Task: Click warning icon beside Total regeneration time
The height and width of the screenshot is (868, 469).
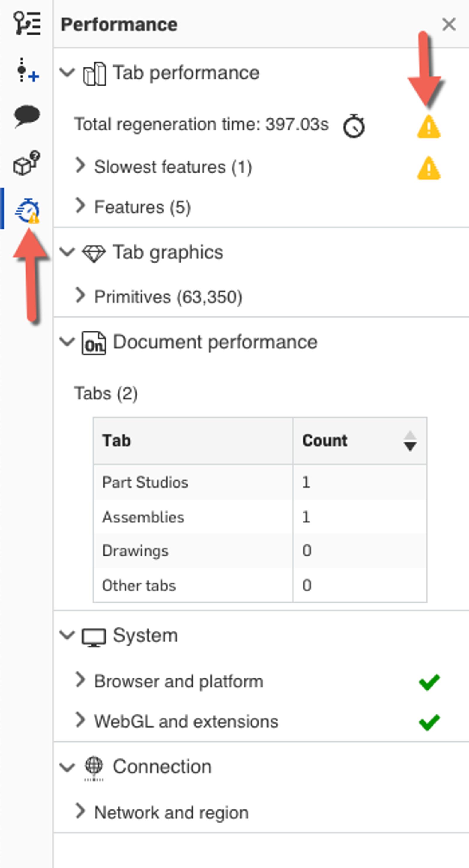Action: pos(428,127)
